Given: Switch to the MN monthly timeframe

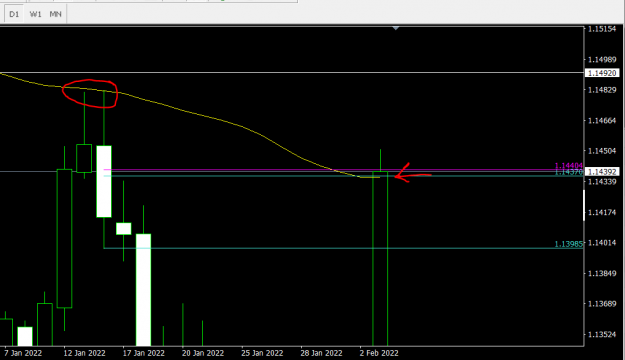Looking at the screenshot, I should tap(55, 14).
